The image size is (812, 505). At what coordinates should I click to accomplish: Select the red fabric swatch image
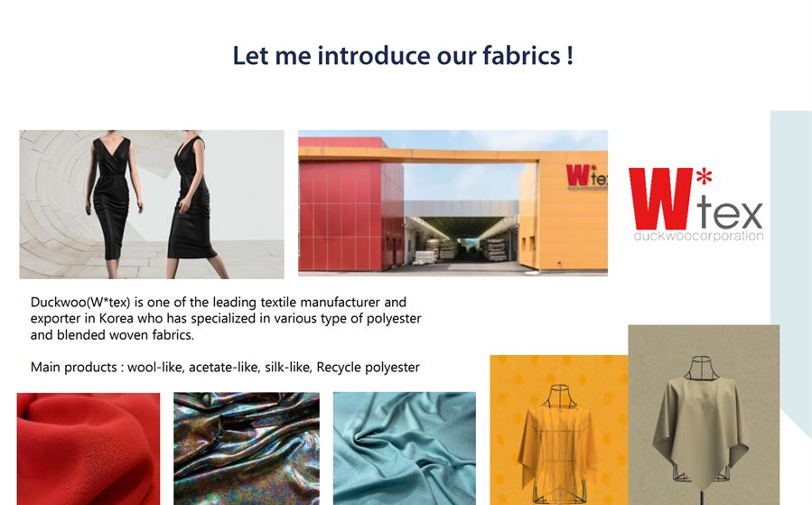coord(89,449)
